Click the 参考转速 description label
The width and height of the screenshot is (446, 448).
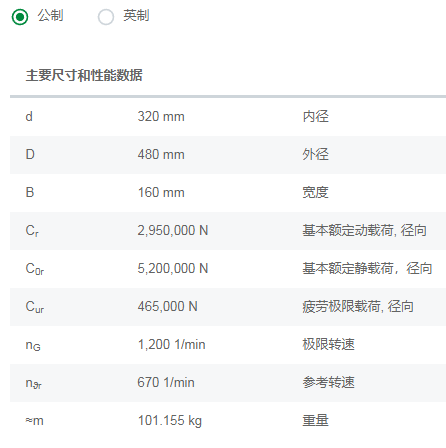coord(328,383)
